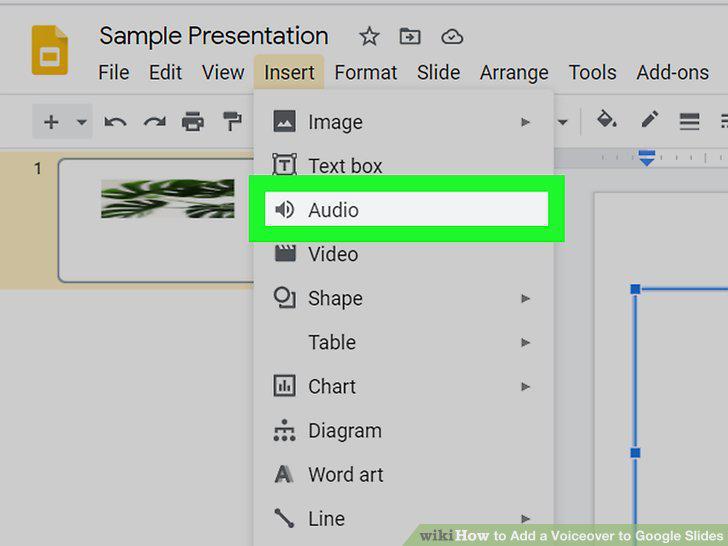Screen dimensions: 728x546
Task: Insert Word art
Action: (x=403, y=474)
